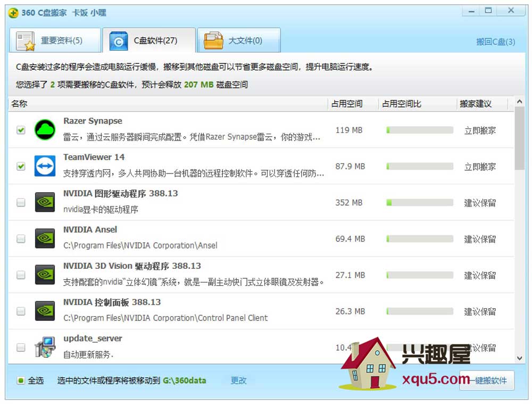Click the 69.4 MB size value
The height and width of the screenshot is (405, 532).
350,239
